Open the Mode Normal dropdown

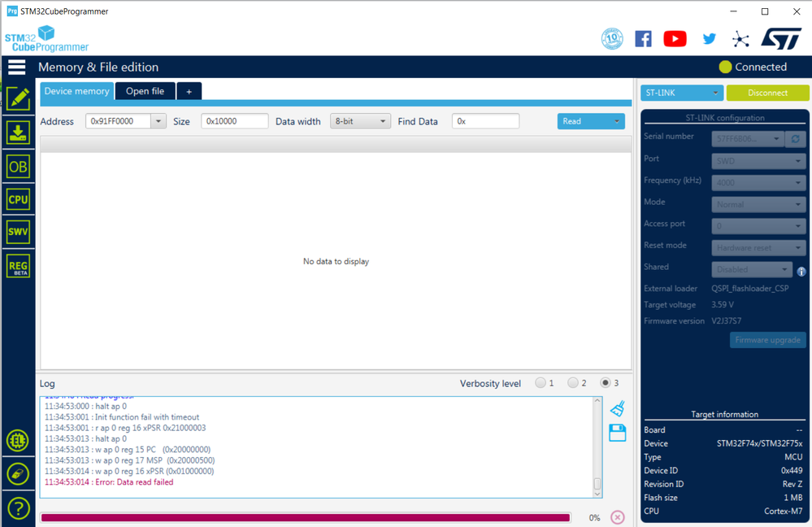758,205
